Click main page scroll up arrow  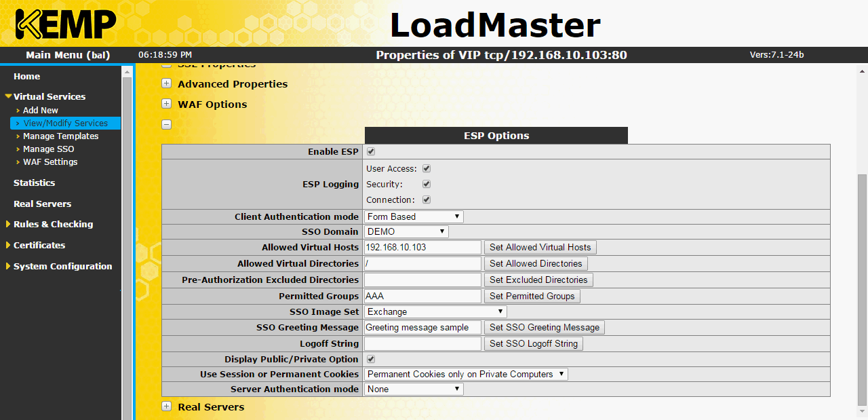(862, 71)
